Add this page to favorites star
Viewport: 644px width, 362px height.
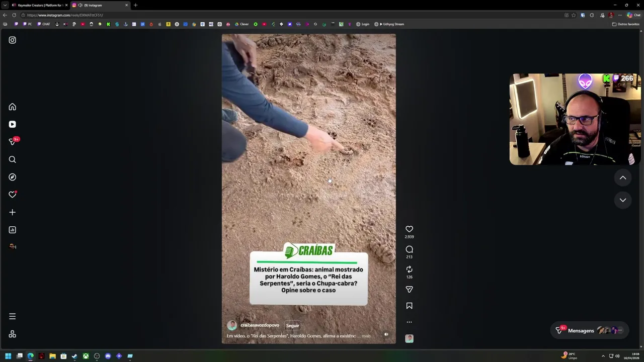[574, 15]
